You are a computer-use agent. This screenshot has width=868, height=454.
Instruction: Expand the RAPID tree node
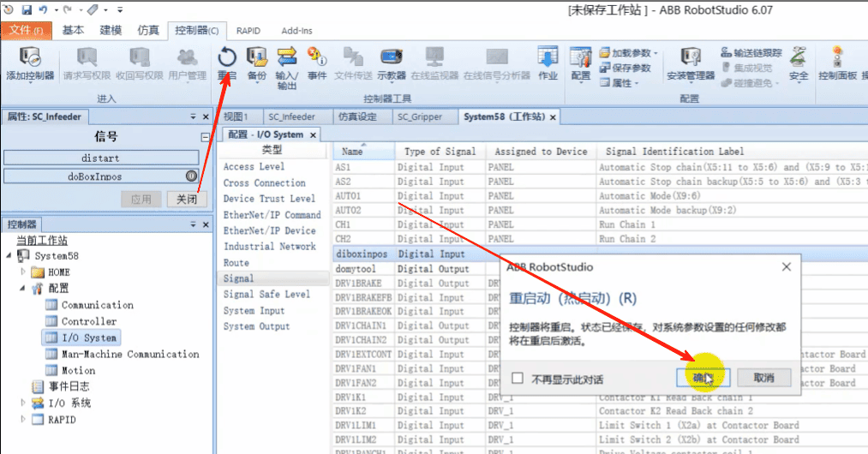coord(22,419)
